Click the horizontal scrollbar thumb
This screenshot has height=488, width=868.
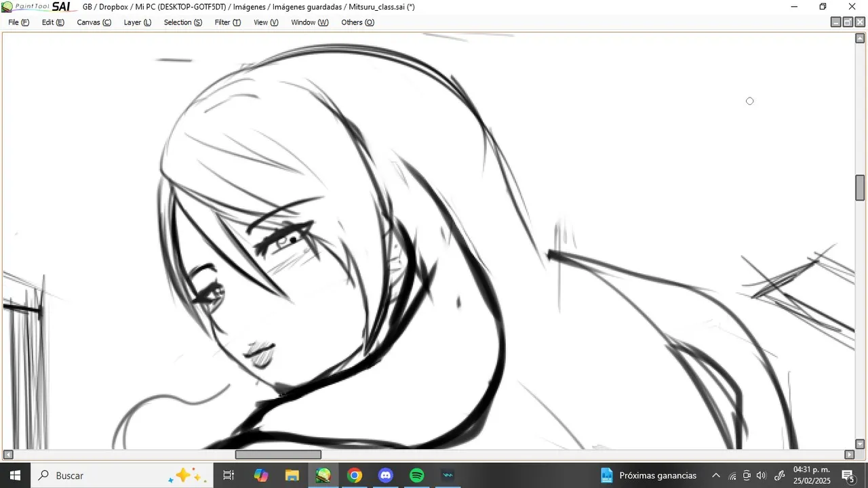click(x=278, y=455)
